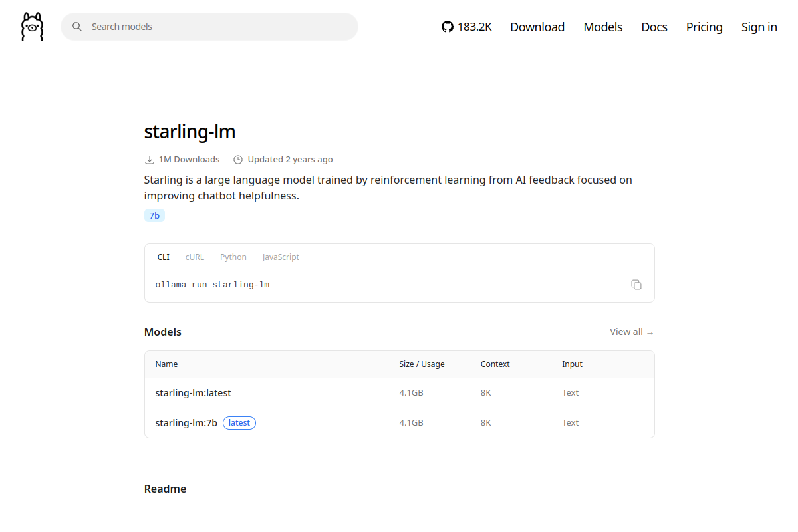Click Updated 2 years ago text
Image resolution: width=798 pixels, height=532 pixels.
[x=290, y=160]
